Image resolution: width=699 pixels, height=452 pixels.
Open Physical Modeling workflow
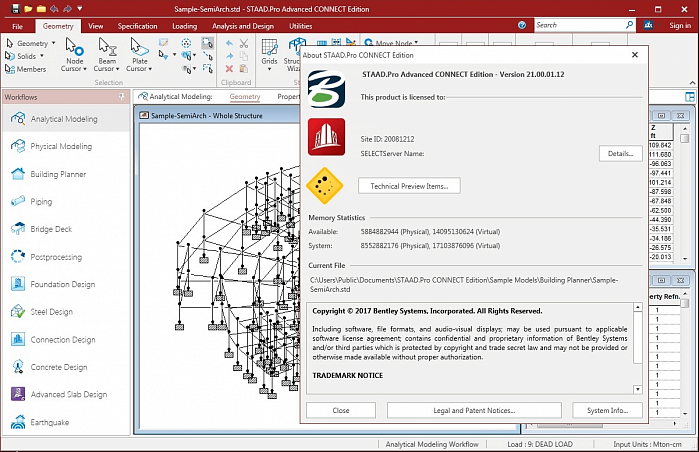click(x=66, y=146)
